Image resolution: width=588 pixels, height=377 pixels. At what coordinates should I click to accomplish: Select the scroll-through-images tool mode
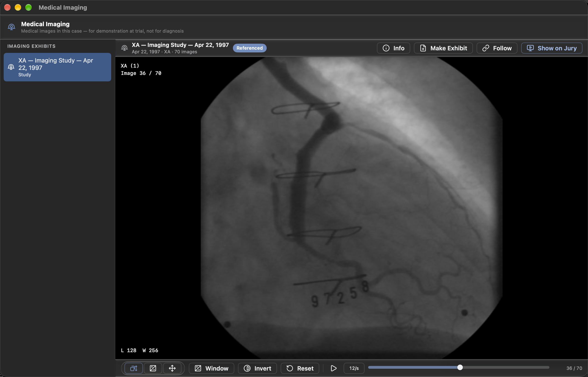(133, 368)
